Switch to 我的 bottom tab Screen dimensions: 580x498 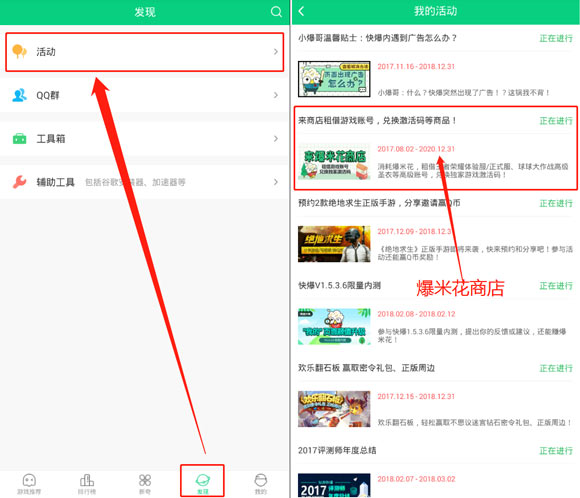(x=260, y=484)
